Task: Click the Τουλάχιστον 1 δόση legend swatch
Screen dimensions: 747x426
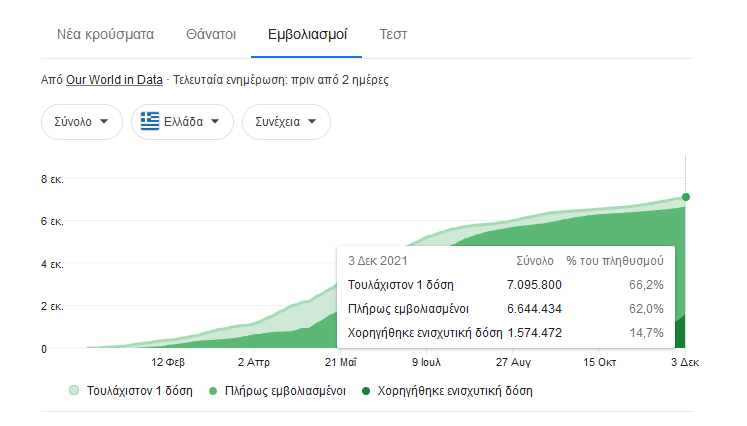Action: coord(74,390)
